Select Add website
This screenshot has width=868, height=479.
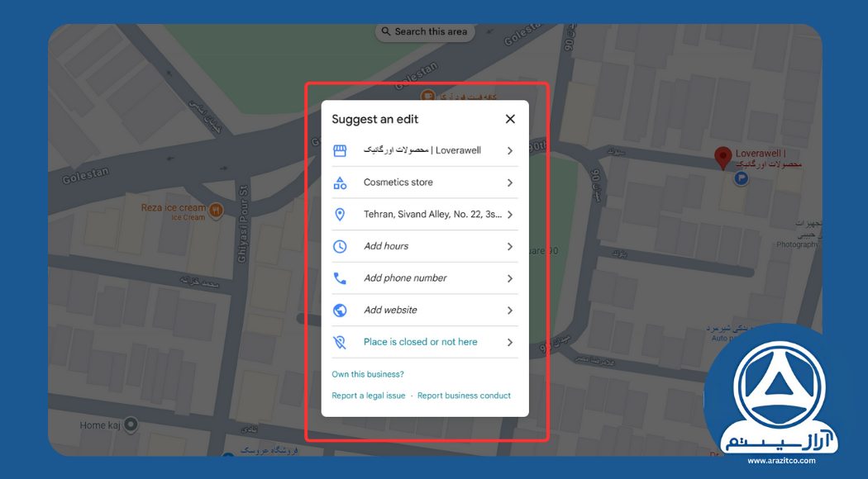click(x=425, y=311)
